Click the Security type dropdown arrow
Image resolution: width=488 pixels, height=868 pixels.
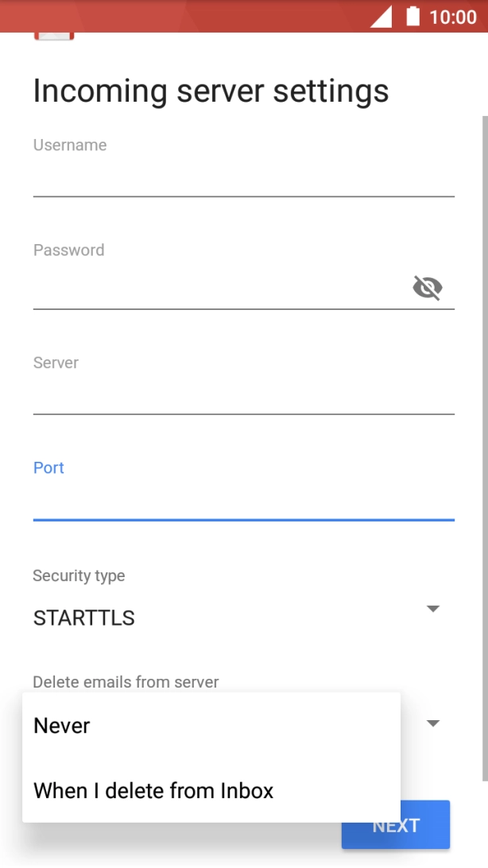point(432,609)
